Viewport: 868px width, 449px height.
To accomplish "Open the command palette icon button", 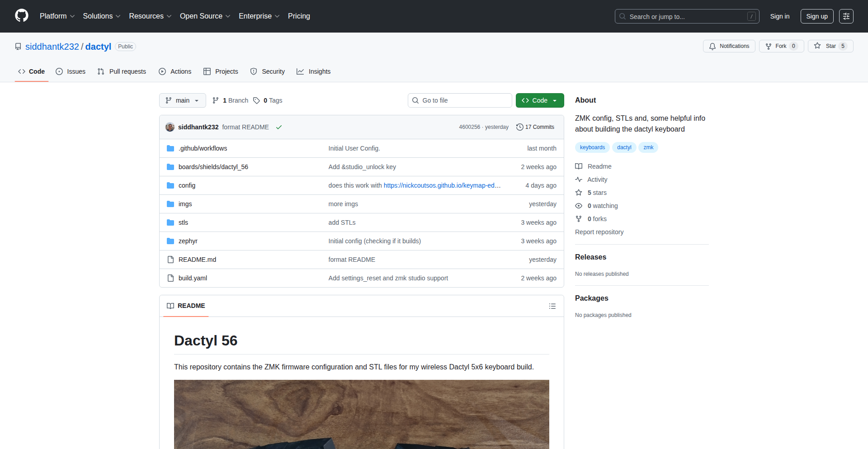I will (846, 16).
